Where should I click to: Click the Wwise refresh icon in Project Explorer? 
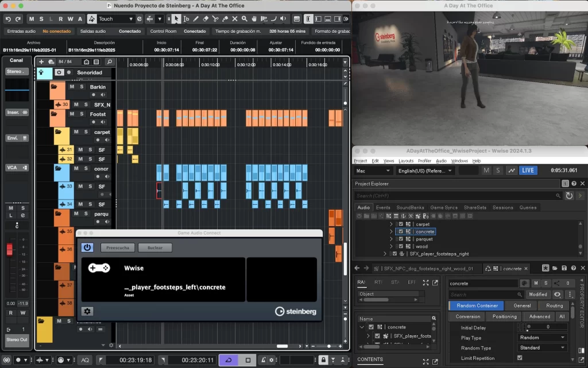click(569, 196)
